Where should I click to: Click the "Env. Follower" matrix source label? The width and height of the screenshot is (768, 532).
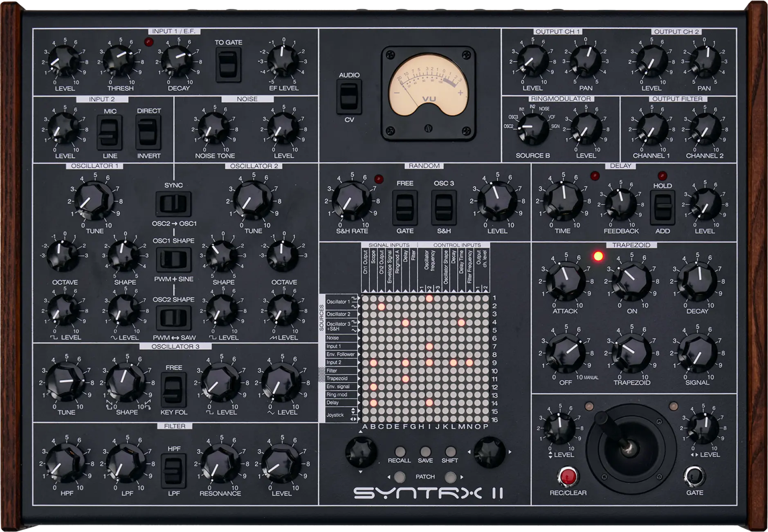[340, 354]
